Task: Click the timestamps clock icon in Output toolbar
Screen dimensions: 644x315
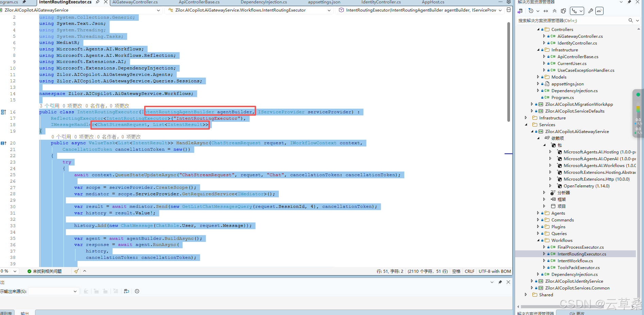Action: [137, 291]
